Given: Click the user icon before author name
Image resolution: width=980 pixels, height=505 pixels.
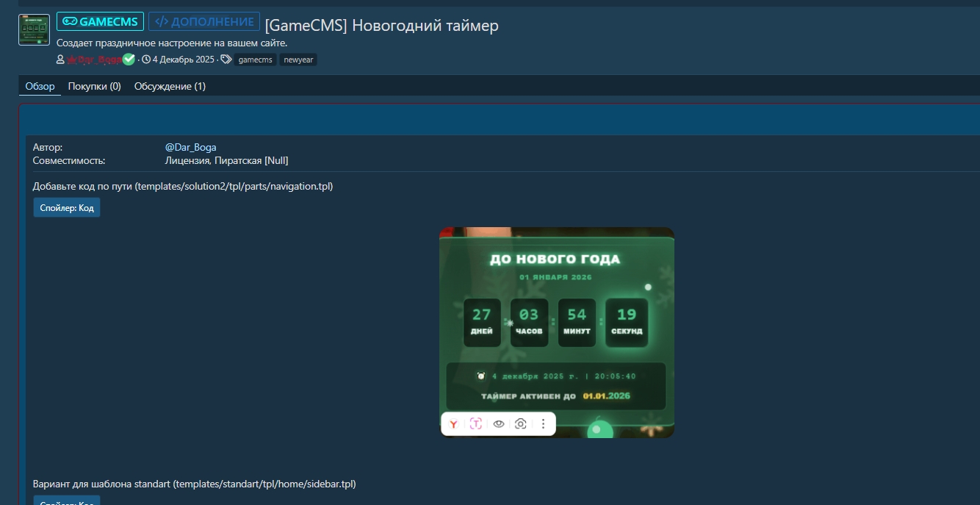Looking at the screenshot, I should pyautogui.click(x=61, y=60).
